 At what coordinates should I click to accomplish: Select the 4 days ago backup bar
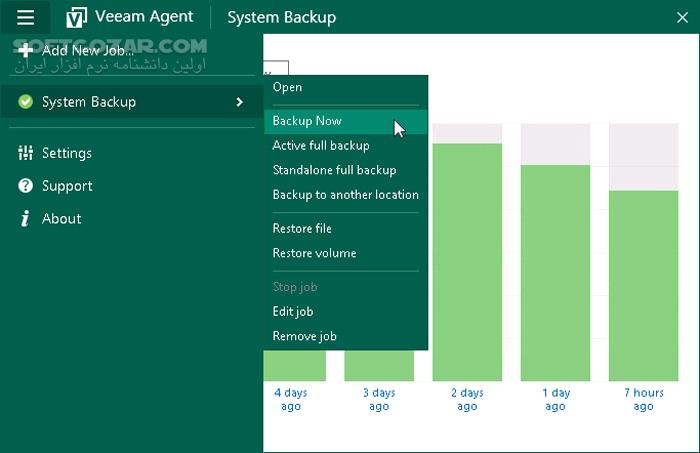point(295,366)
